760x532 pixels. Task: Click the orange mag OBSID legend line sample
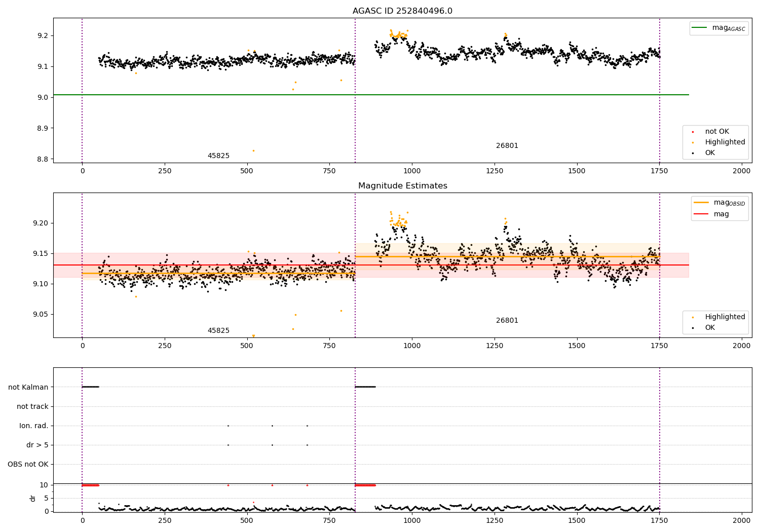701,203
